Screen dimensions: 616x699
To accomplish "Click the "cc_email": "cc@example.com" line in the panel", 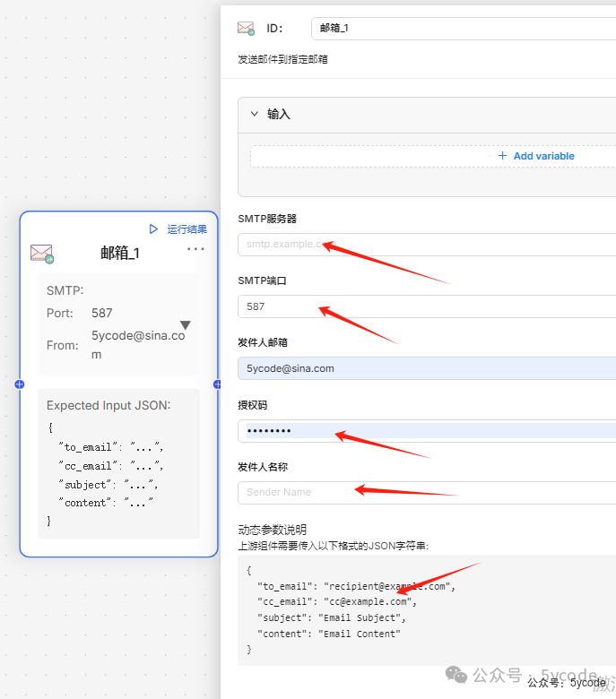I will coord(337,602).
